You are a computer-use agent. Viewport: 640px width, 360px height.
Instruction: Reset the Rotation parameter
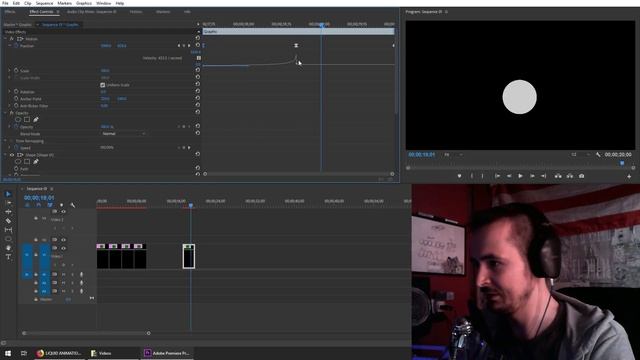(198, 91)
